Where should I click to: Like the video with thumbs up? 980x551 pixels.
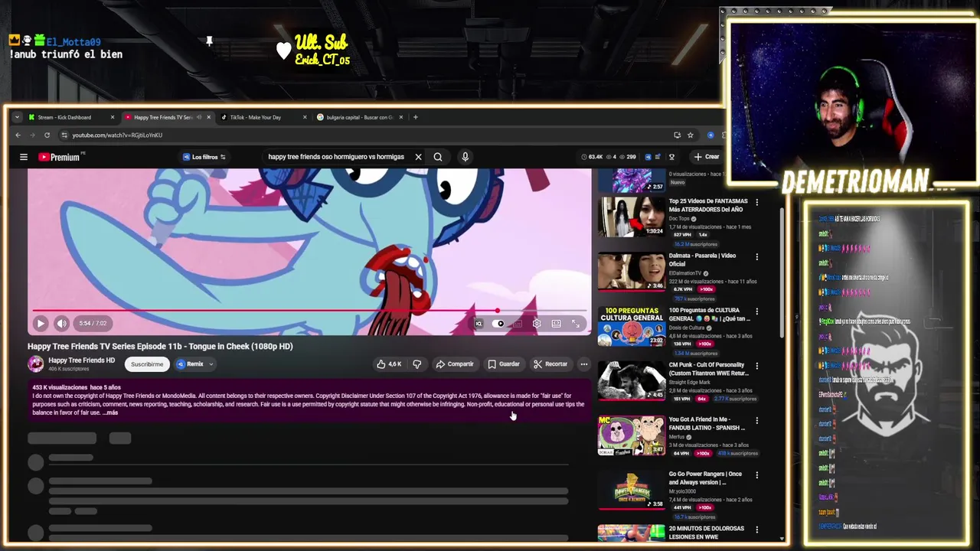tap(390, 364)
